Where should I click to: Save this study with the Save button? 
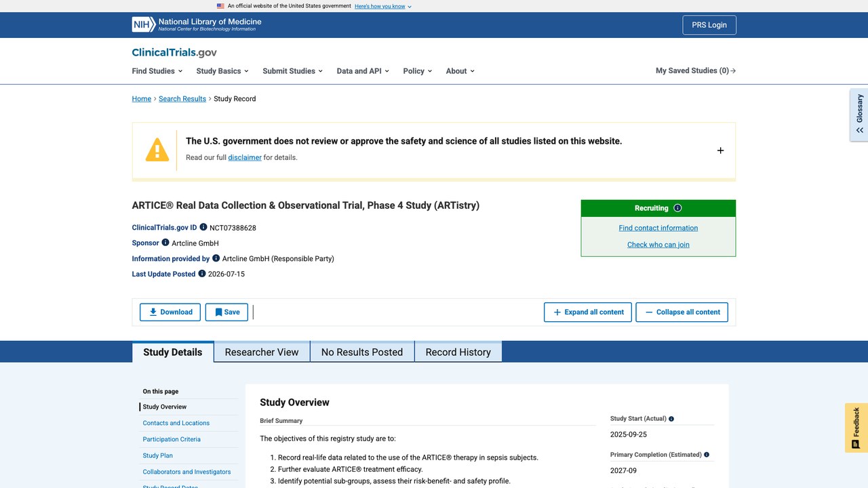[x=226, y=312]
